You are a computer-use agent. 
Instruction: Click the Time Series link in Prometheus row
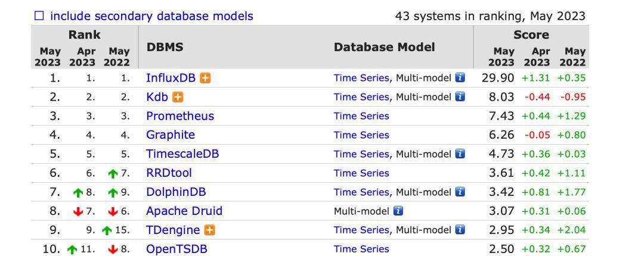pyautogui.click(x=361, y=116)
